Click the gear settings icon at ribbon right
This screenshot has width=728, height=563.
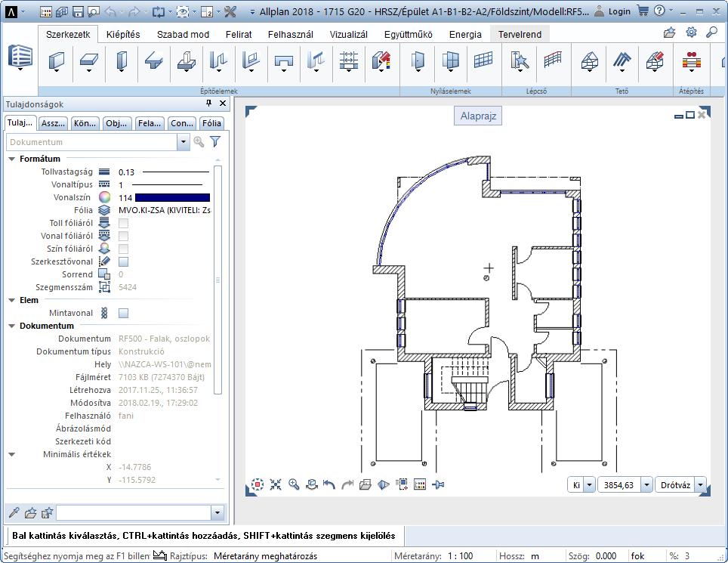pyautogui.click(x=691, y=32)
